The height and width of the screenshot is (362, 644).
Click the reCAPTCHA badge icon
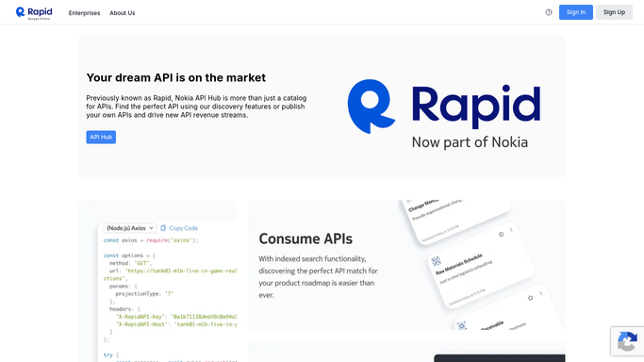point(627,341)
